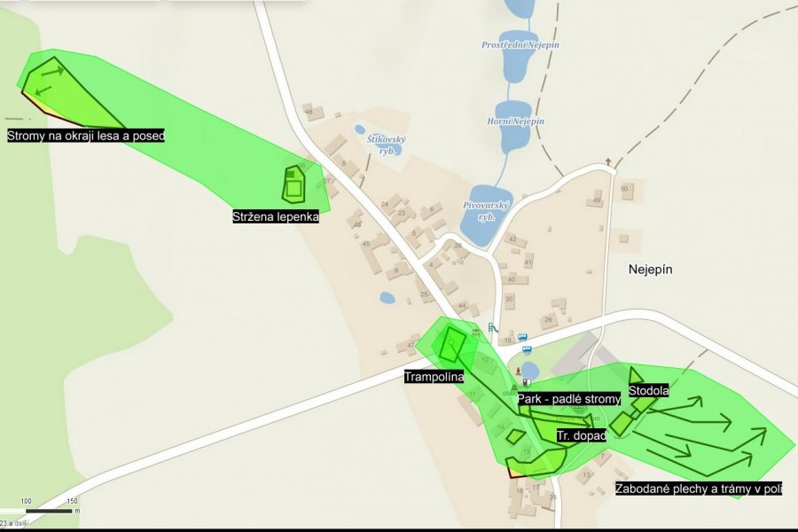Select the upper bus stop icon

pyautogui.click(x=522, y=338)
